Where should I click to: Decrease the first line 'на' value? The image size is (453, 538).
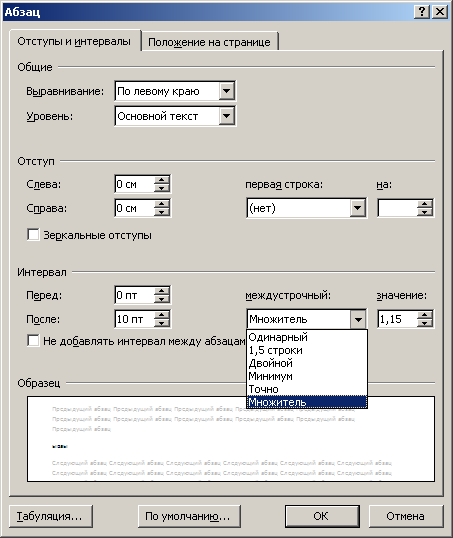point(425,212)
